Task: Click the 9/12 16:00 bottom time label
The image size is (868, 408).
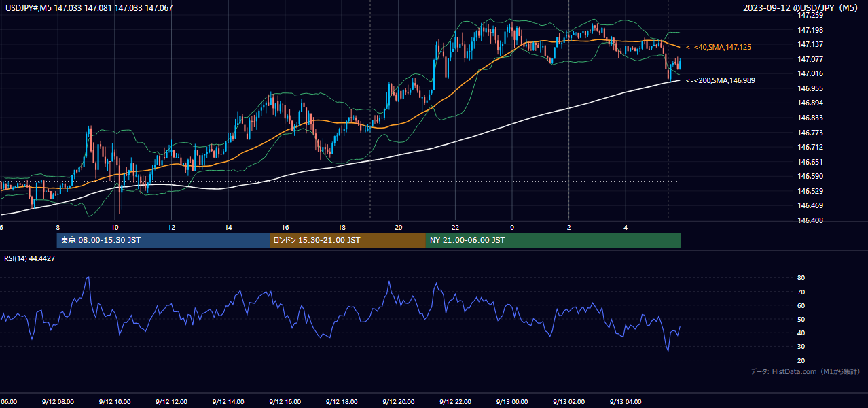Action: (x=285, y=402)
